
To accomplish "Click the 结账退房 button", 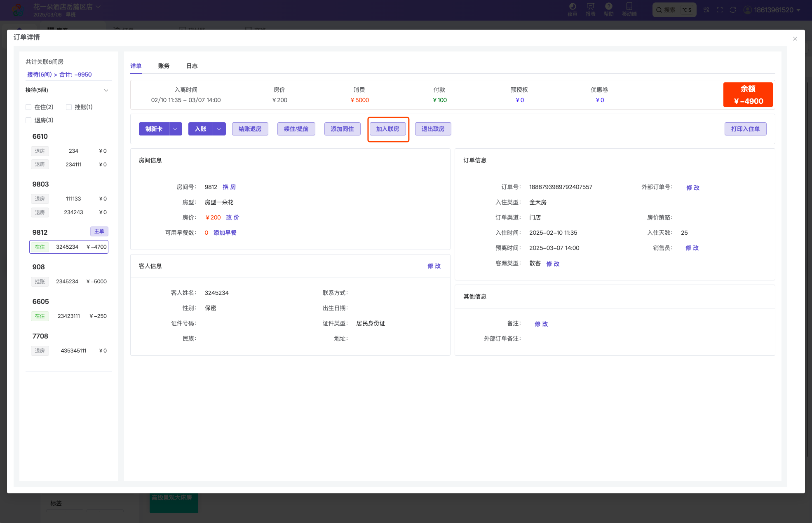I will 250,129.
